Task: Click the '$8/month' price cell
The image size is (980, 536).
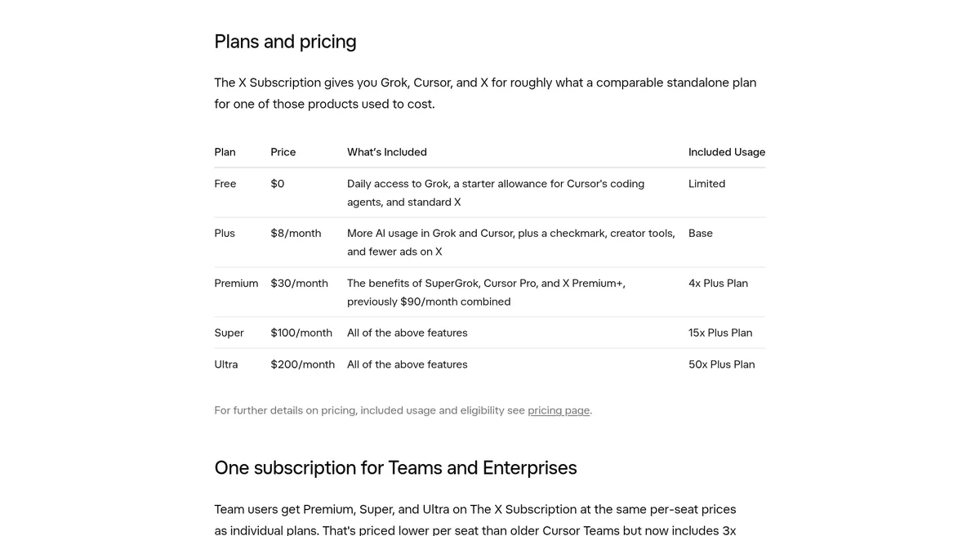Action: coord(296,234)
